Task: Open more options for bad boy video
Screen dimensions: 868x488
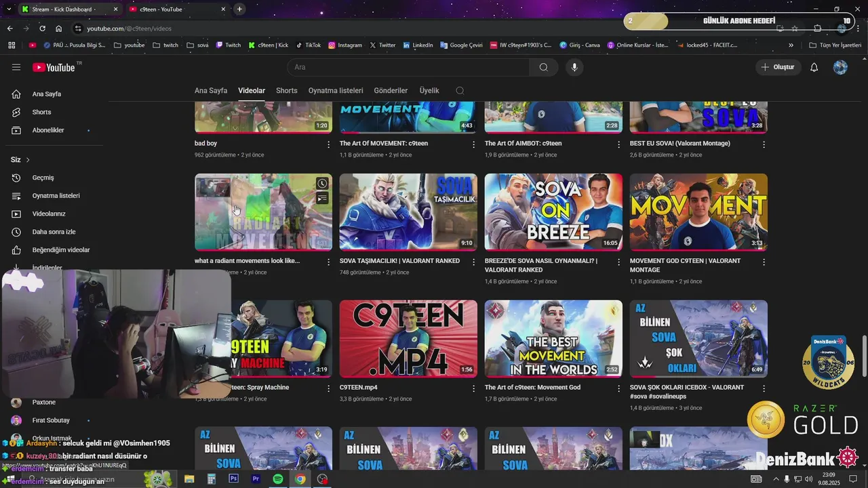Action: coord(329,144)
